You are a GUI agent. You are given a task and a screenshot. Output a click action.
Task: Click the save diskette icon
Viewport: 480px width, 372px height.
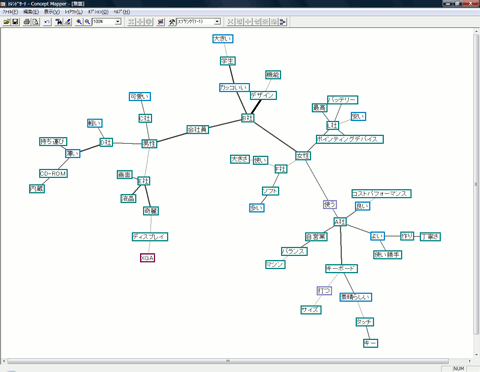tap(15, 22)
